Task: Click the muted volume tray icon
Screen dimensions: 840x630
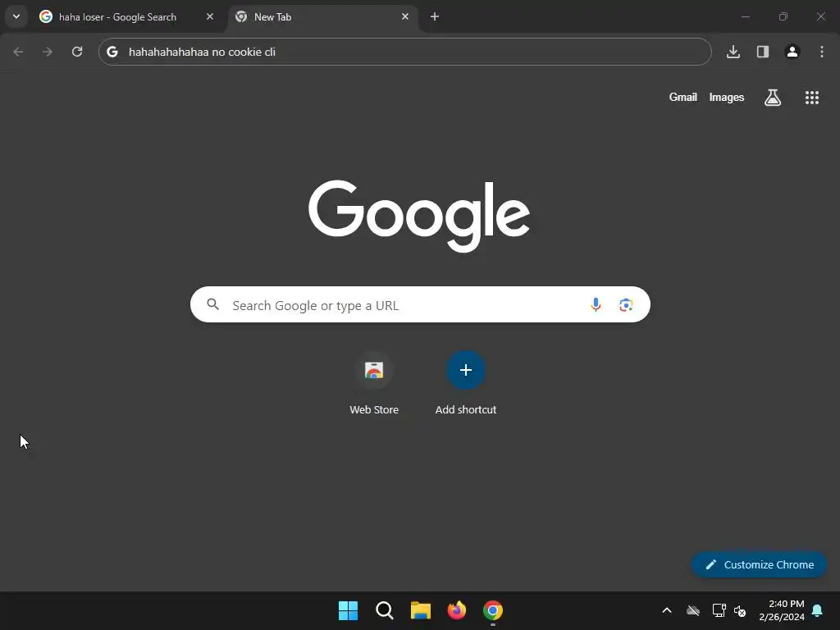Action: (x=741, y=610)
